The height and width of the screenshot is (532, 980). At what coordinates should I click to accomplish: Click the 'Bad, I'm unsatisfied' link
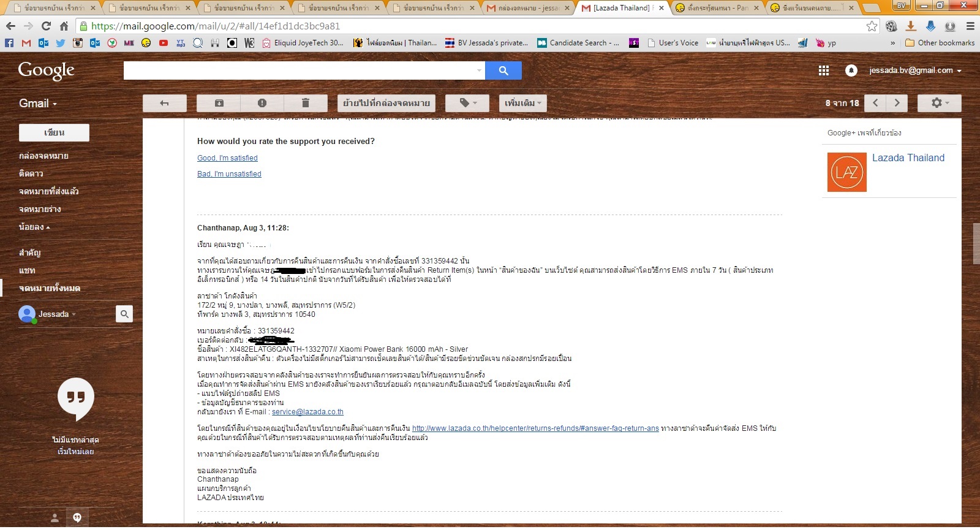click(229, 174)
